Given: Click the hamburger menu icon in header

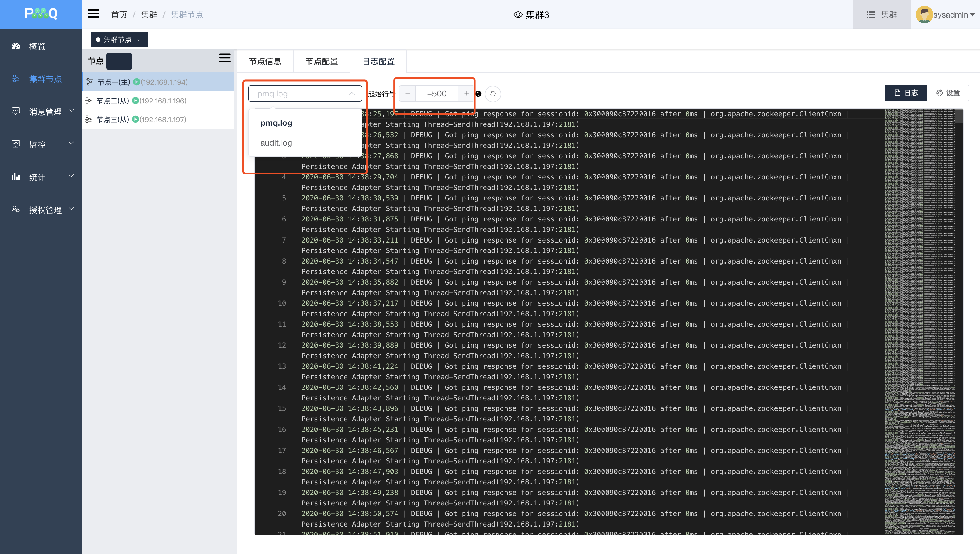Looking at the screenshot, I should pyautogui.click(x=93, y=14).
